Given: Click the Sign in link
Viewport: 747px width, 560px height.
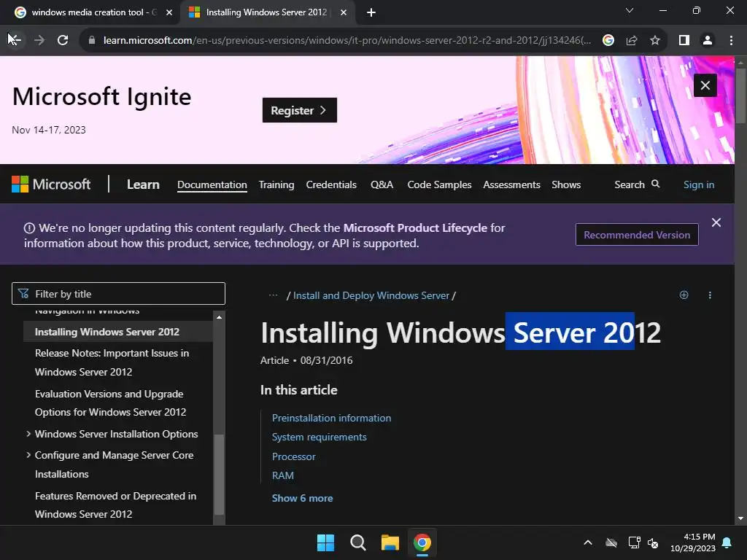Looking at the screenshot, I should point(698,184).
